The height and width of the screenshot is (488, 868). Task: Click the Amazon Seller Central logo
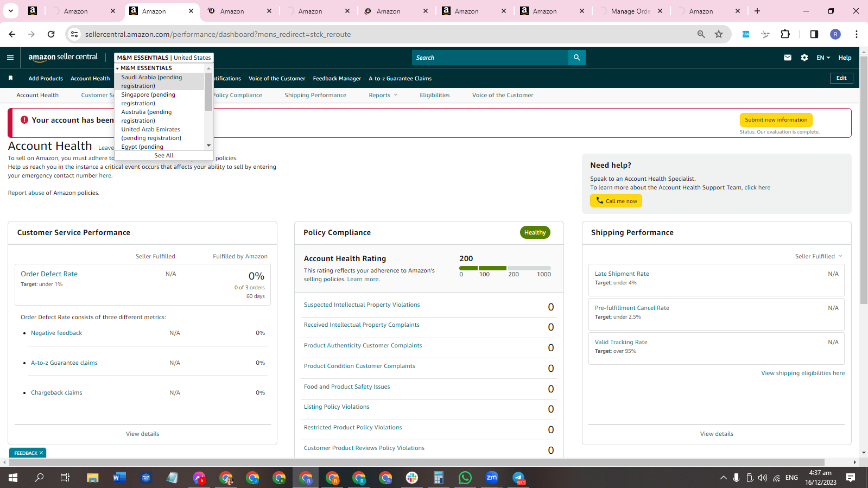coord(63,57)
